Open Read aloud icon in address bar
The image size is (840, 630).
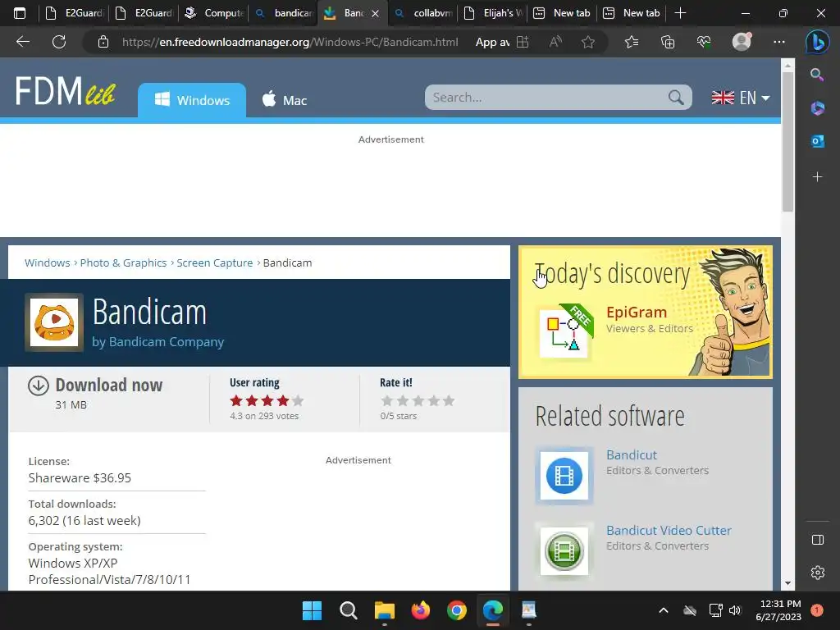[555, 42]
